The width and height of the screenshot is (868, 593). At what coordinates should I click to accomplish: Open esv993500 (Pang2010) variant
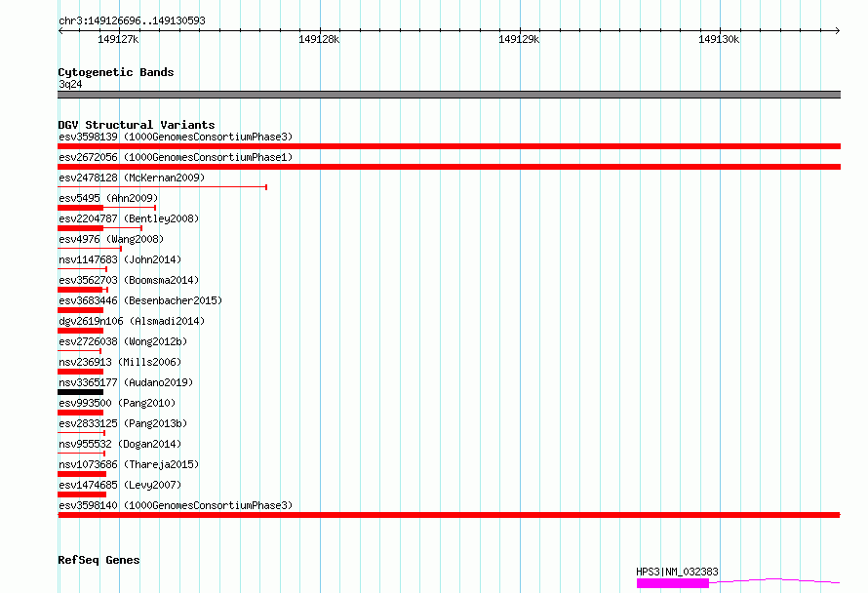(x=117, y=403)
